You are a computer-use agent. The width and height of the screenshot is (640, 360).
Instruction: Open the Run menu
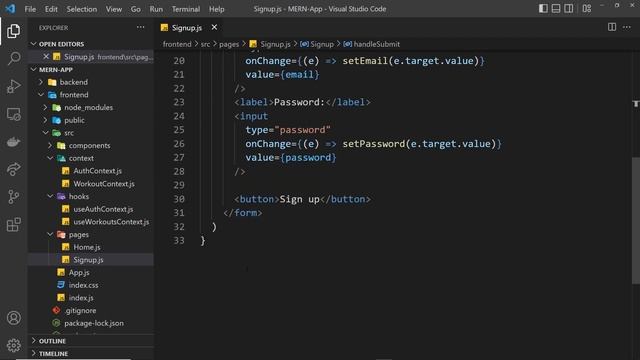click(x=156, y=9)
